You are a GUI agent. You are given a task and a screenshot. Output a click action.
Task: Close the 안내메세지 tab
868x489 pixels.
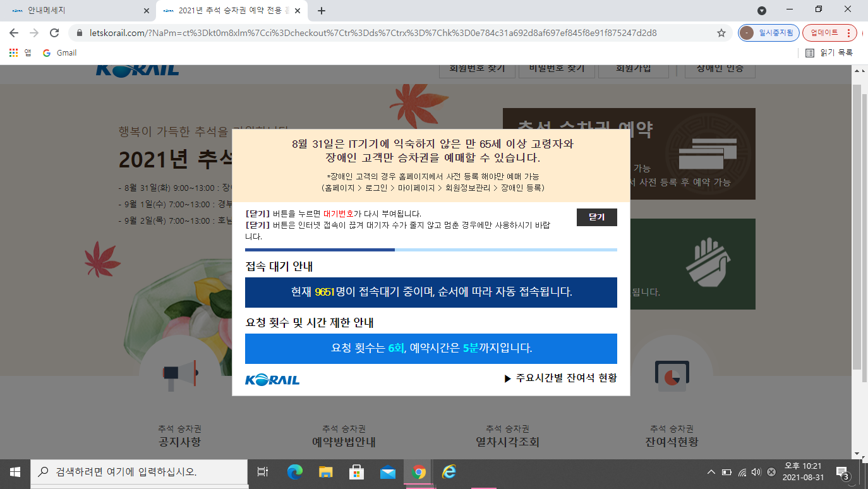point(146,11)
